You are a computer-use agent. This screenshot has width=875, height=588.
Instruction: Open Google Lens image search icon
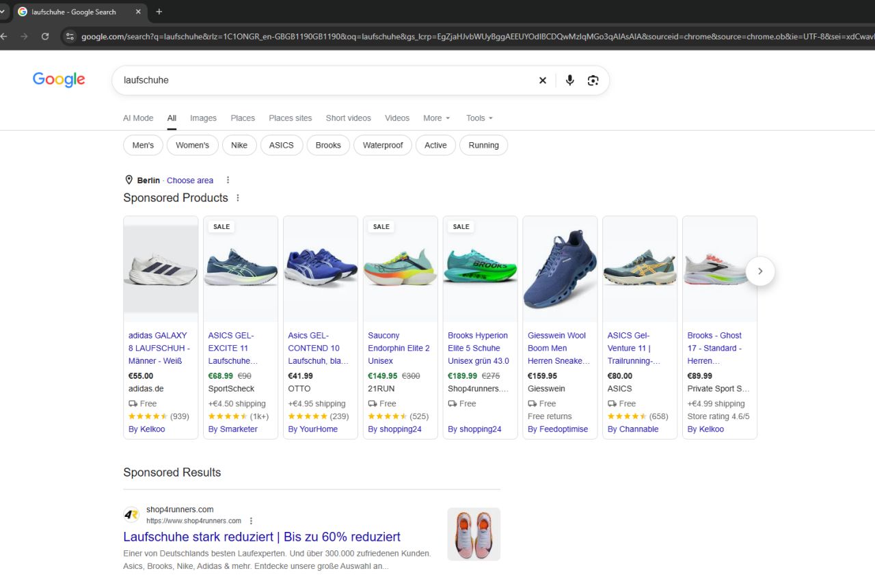tap(593, 80)
